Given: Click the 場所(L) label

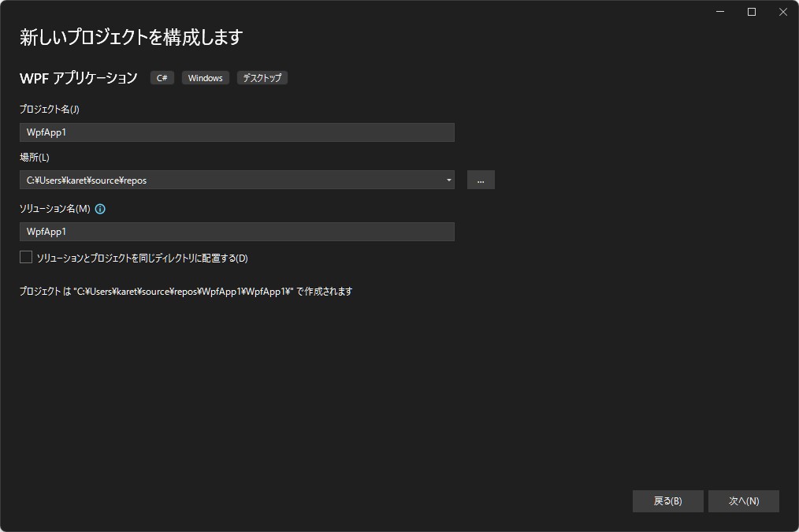Looking at the screenshot, I should [x=35, y=158].
